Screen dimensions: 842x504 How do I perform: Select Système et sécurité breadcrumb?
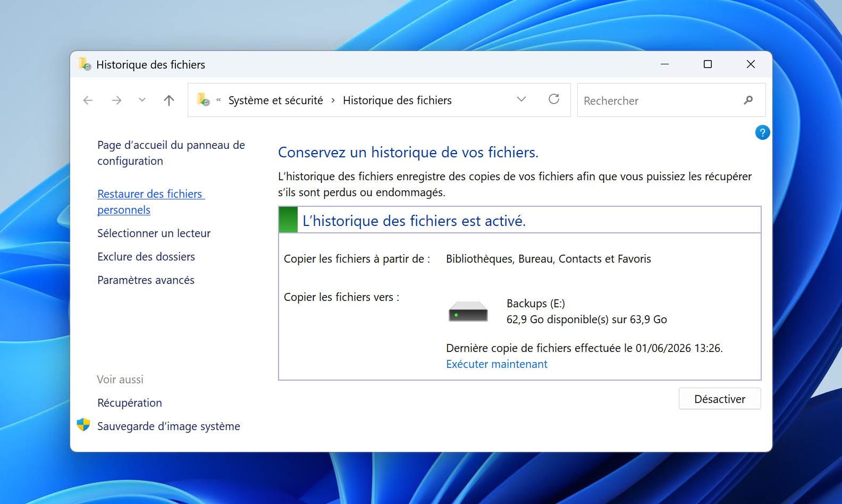click(275, 100)
